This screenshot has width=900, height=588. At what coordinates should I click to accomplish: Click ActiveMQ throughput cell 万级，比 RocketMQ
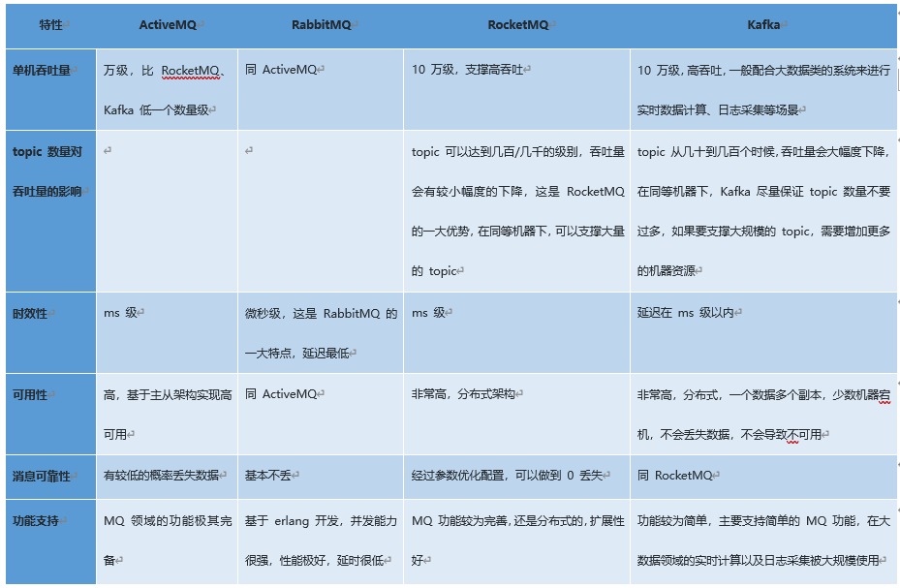coord(167,89)
